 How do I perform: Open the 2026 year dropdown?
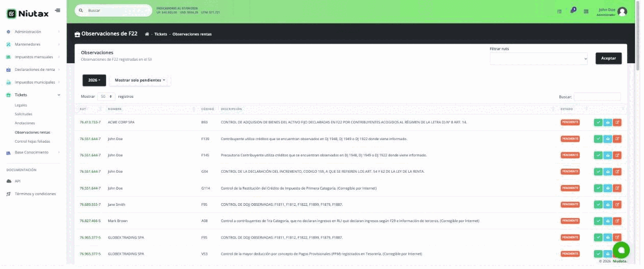coord(94,80)
